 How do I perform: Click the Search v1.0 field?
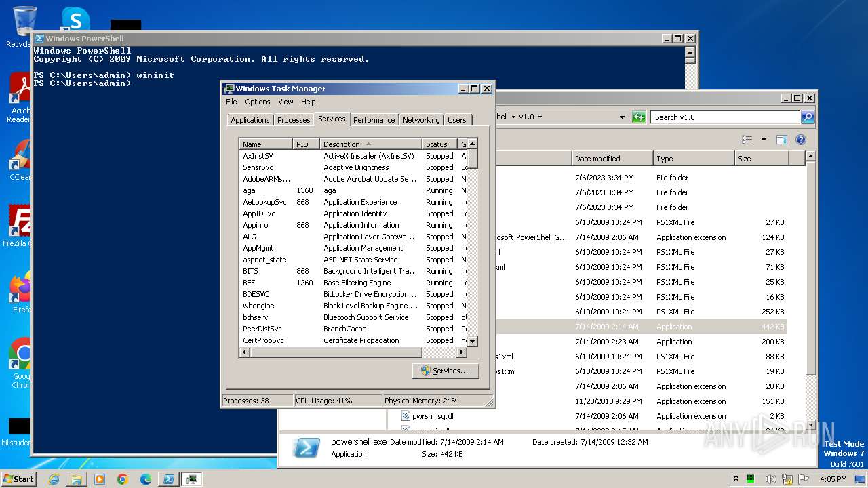[725, 117]
